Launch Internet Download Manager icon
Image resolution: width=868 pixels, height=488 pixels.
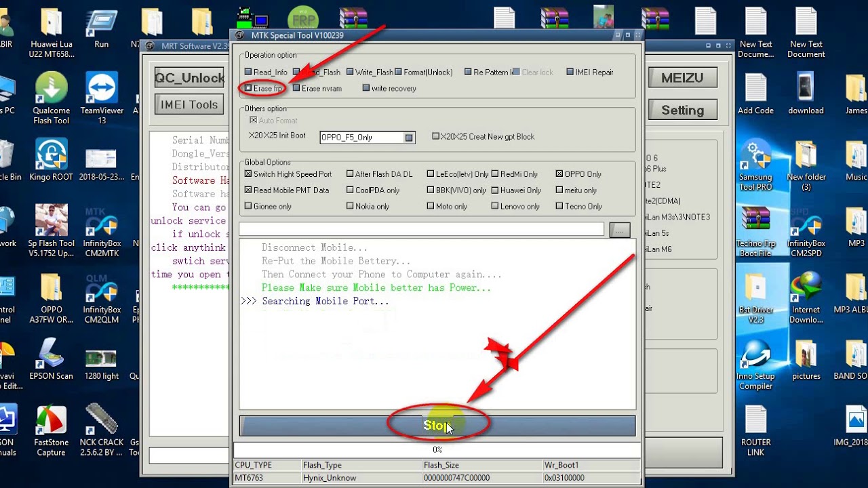click(x=806, y=298)
